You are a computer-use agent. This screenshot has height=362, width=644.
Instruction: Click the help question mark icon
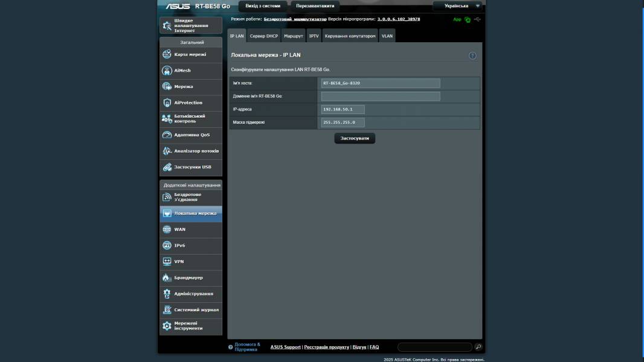pyautogui.click(x=472, y=55)
